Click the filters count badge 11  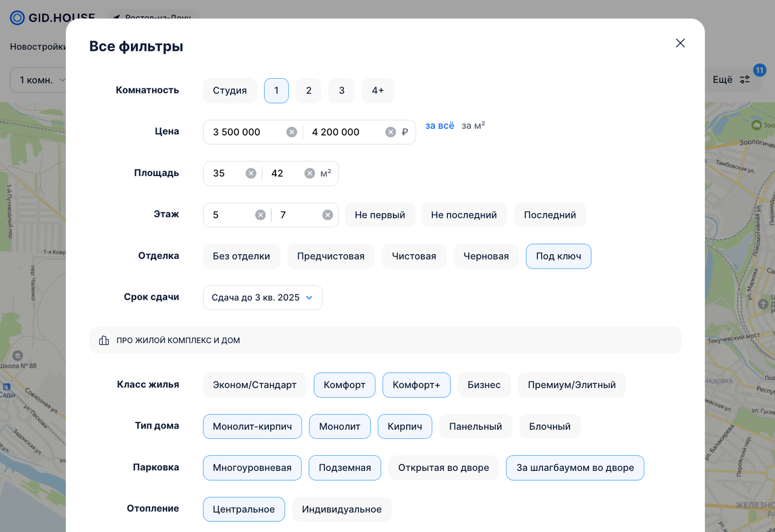pos(759,71)
